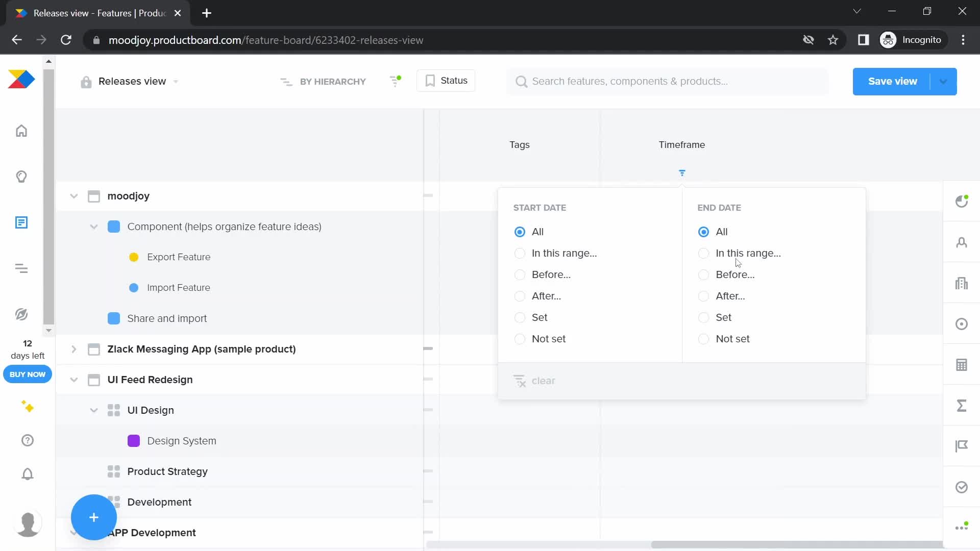The height and width of the screenshot is (551, 980).
Task: Click the lock icon beside Releases view
Action: pos(86,82)
